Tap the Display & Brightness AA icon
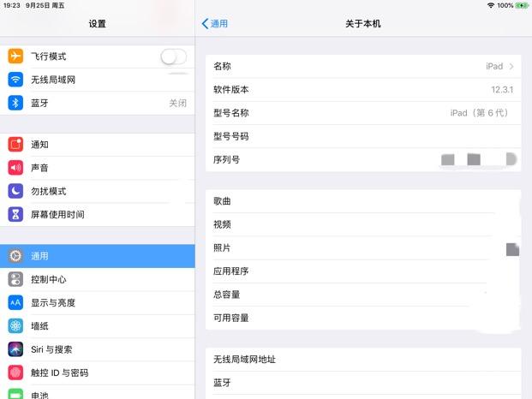532x399 pixels. point(15,303)
